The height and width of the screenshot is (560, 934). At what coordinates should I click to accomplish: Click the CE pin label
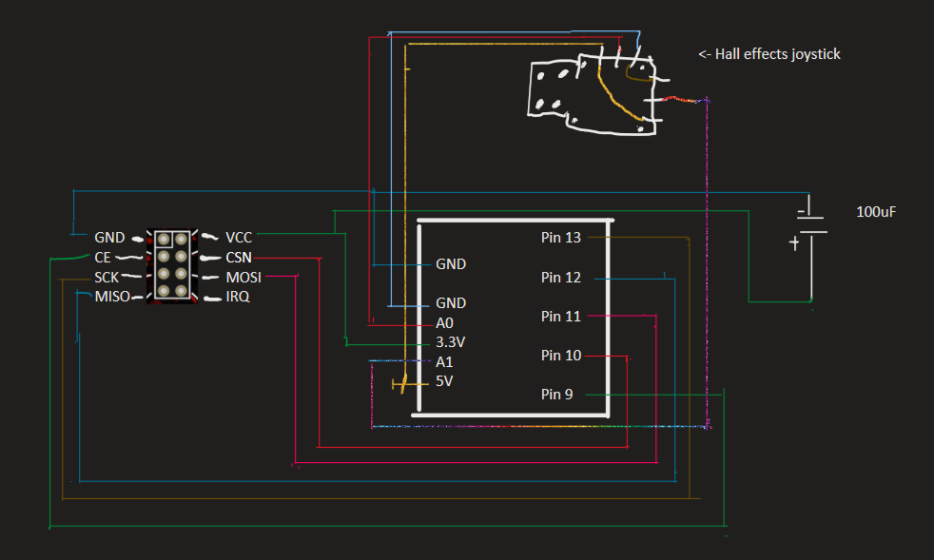point(103,258)
